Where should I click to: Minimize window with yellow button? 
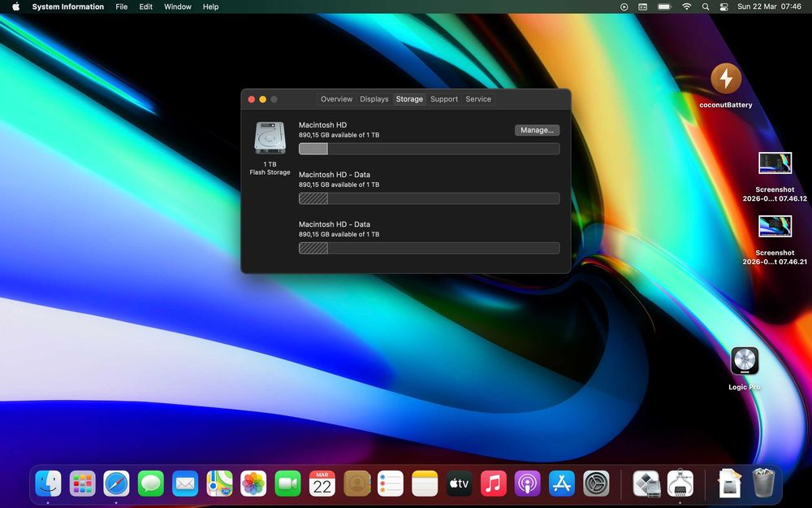click(x=262, y=99)
